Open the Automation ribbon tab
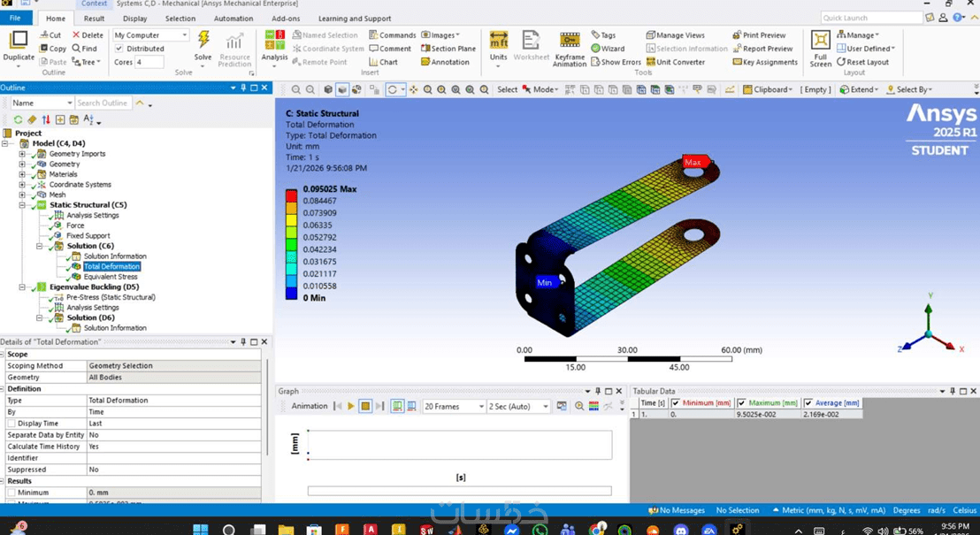 (x=234, y=19)
